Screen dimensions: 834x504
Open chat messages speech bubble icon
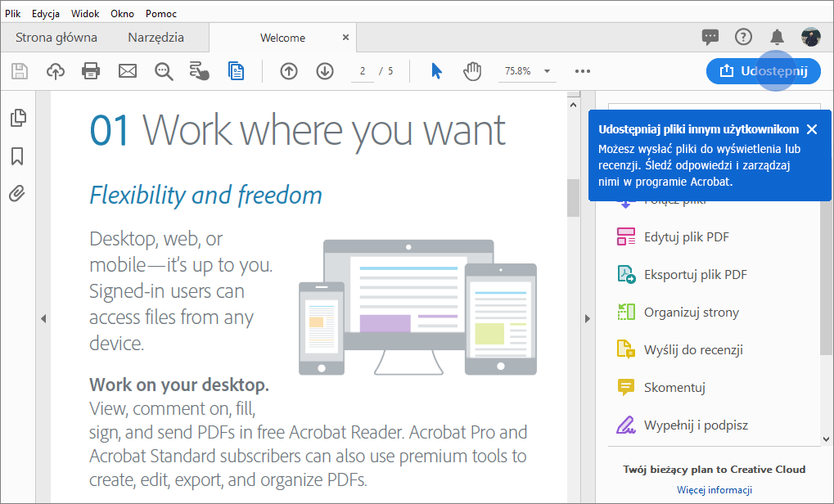point(710,37)
